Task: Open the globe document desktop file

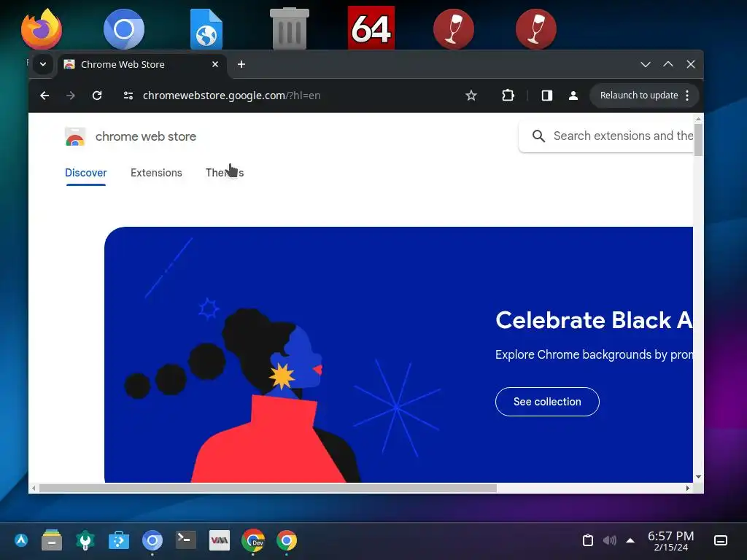Action: click(206, 29)
